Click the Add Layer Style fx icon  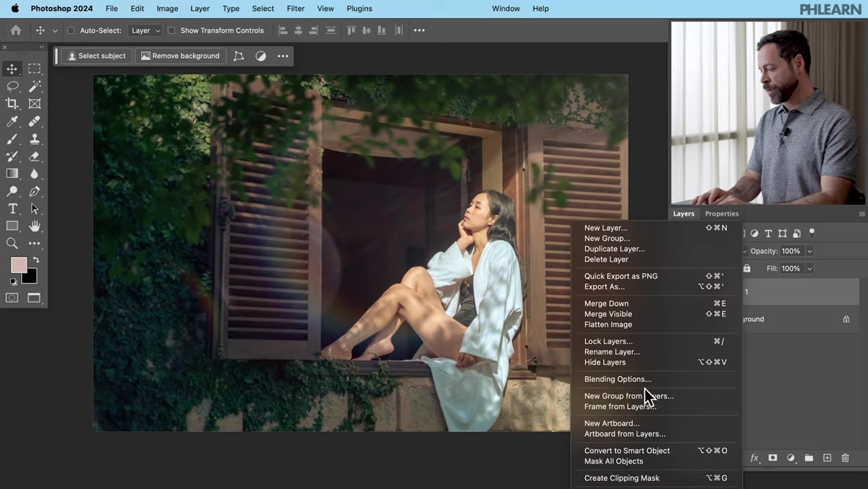tap(754, 458)
